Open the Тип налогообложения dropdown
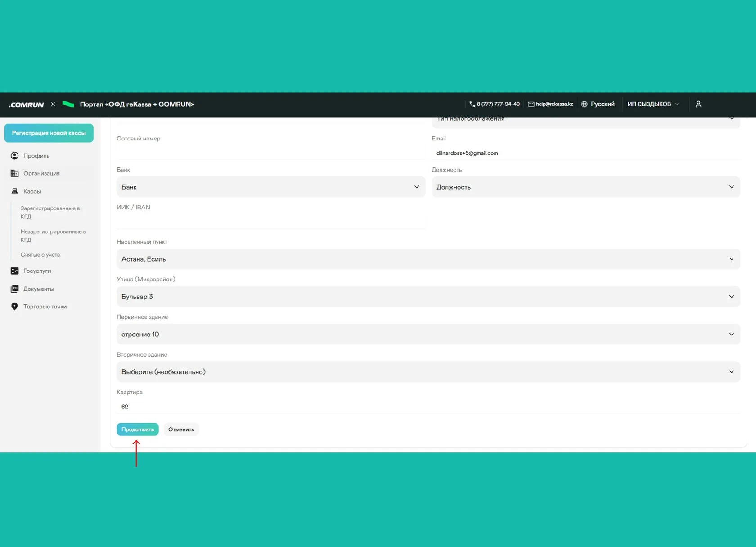Viewport: 756px width, 547px height. [586, 122]
